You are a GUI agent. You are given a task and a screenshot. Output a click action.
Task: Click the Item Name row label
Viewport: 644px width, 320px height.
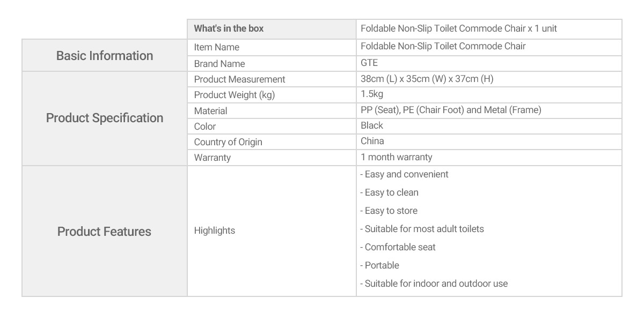point(217,47)
